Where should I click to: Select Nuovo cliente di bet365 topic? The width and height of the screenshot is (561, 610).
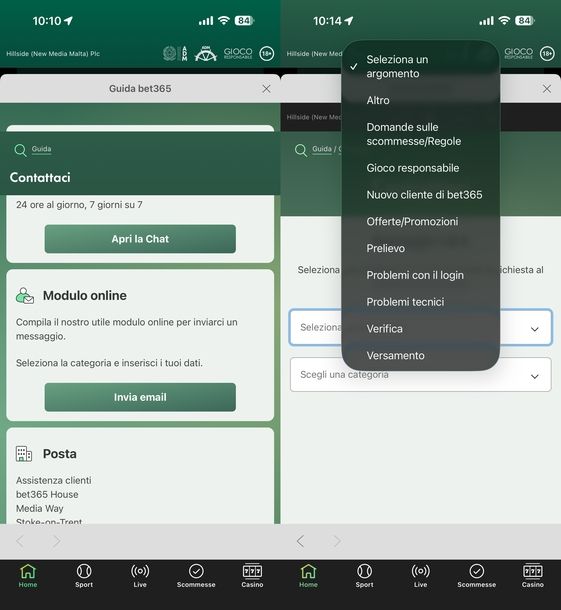click(421, 195)
